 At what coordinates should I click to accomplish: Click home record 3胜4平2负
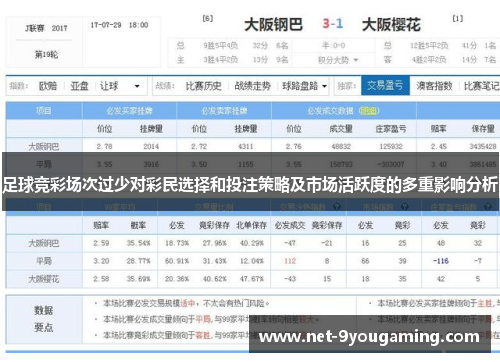coord(220,60)
